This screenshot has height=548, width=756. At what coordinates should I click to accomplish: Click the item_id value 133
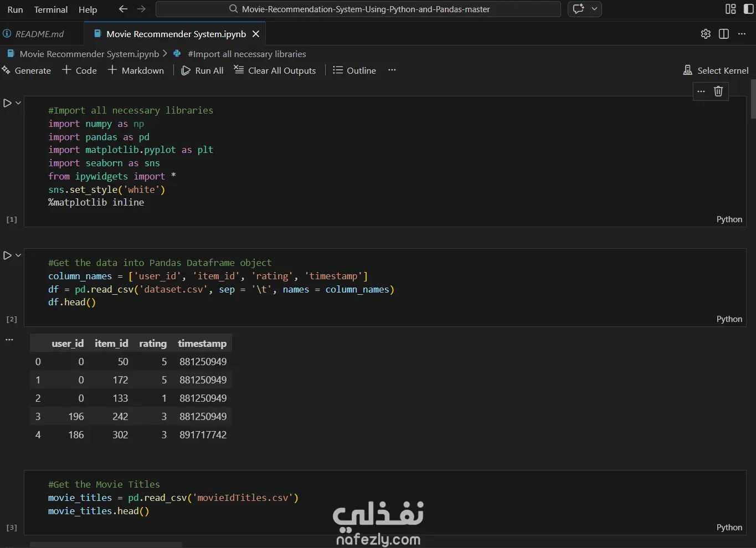pyautogui.click(x=120, y=398)
